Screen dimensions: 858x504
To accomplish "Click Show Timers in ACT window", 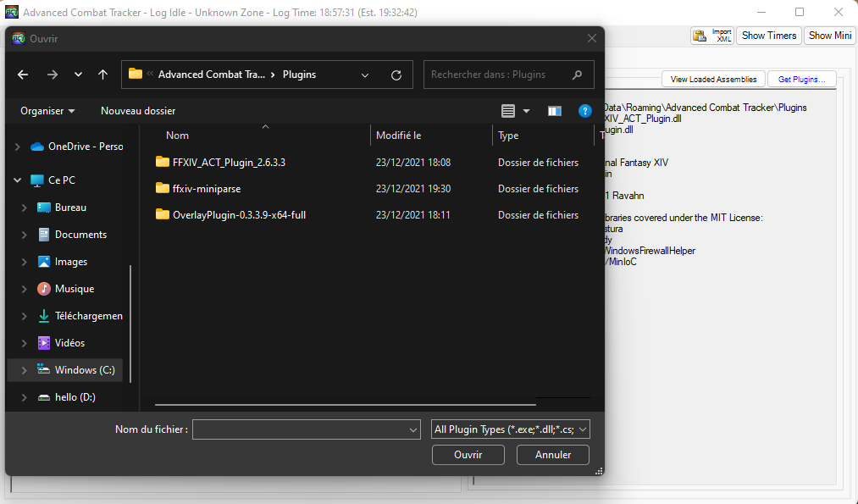I will [769, 36].
